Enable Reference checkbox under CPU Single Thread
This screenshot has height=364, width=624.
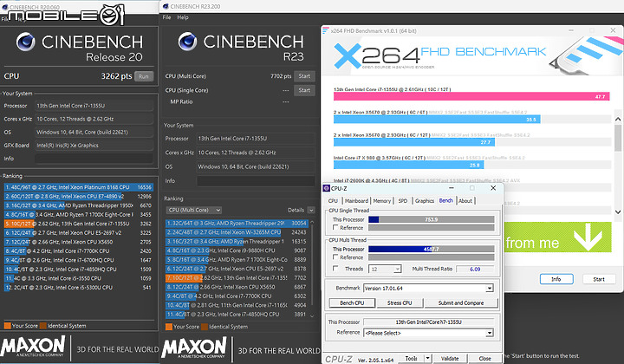[x=335, y=228]
